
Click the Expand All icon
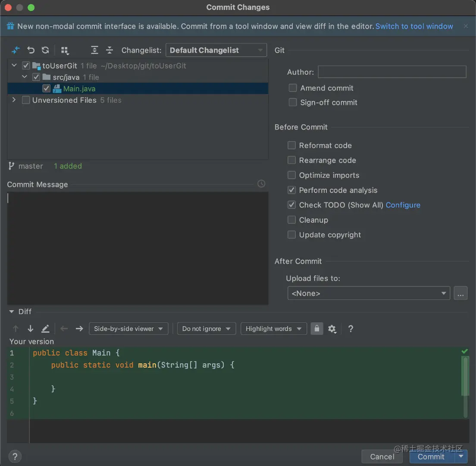(94, 50)
